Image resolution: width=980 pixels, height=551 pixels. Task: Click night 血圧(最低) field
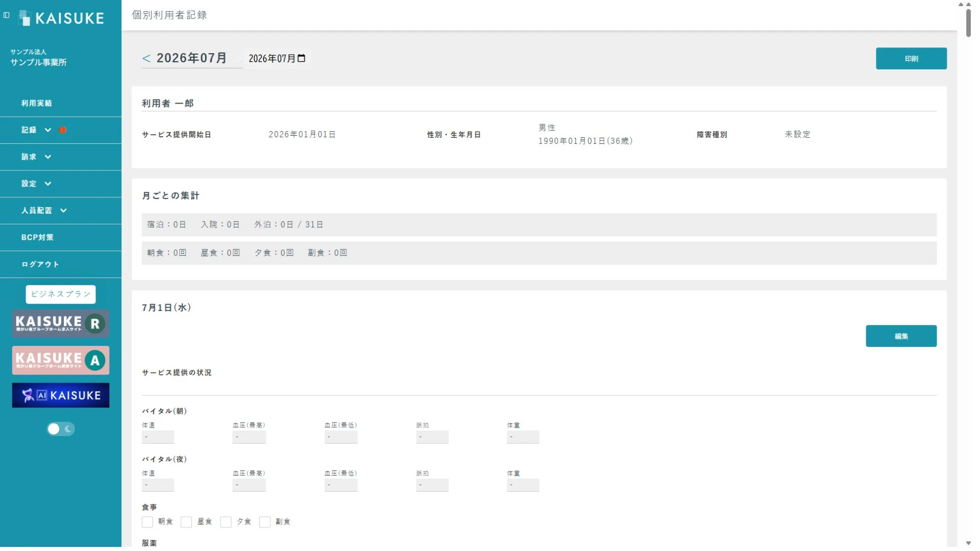coord(341,485)
